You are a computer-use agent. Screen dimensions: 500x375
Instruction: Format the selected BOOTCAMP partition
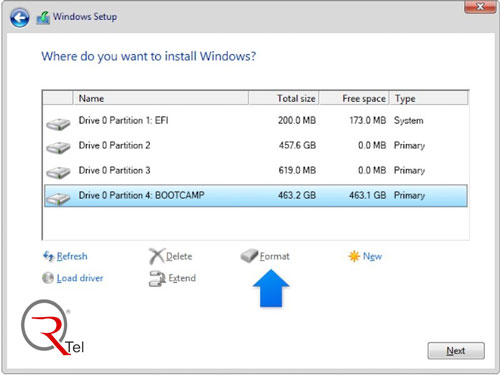(274, 256)
